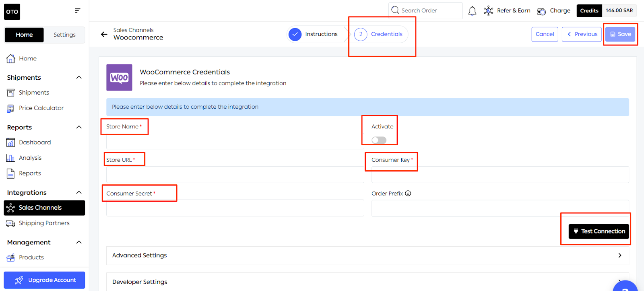
Task: Click the Analysis bar chart icon
Action: 10,158
